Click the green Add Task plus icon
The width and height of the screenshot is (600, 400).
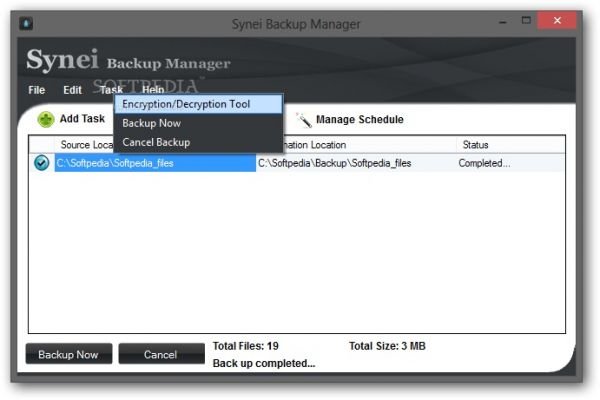46,119
